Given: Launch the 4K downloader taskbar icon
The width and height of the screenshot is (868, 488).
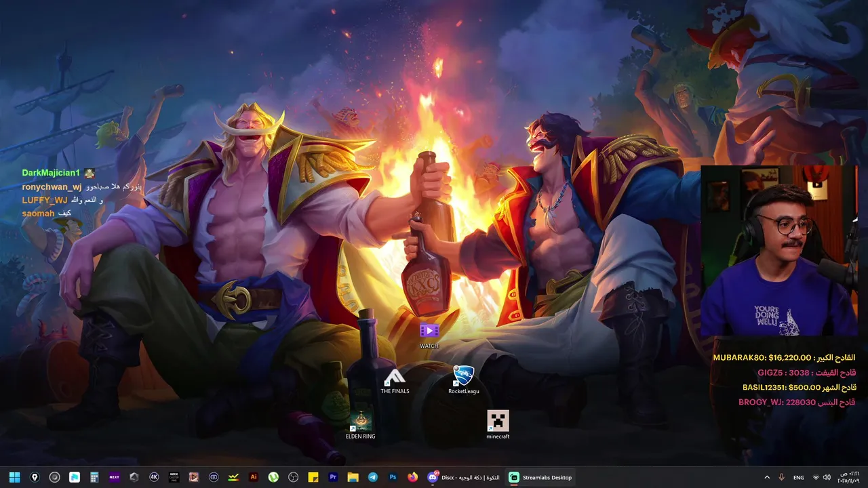Looking at the screenshot, I should pos(154,477).
